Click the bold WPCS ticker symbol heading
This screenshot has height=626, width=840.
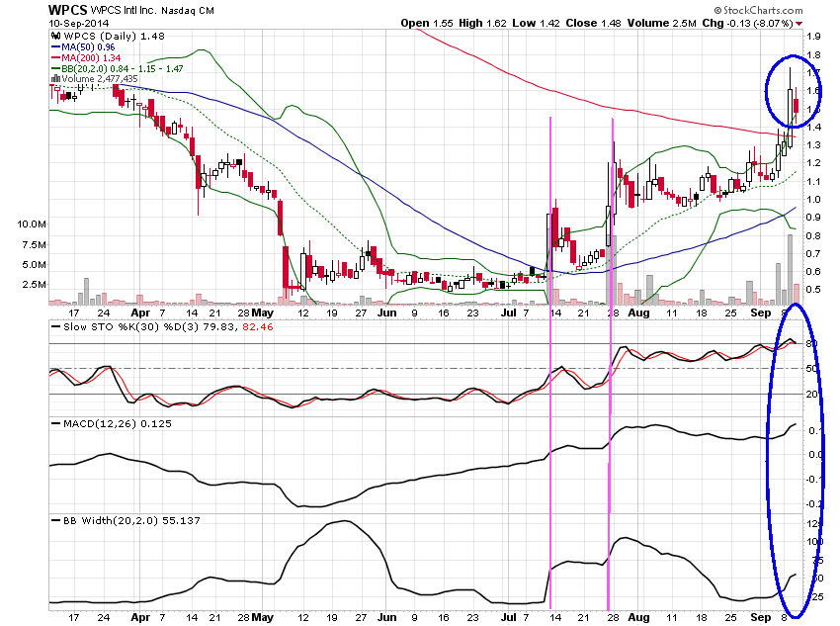[68, 10]
